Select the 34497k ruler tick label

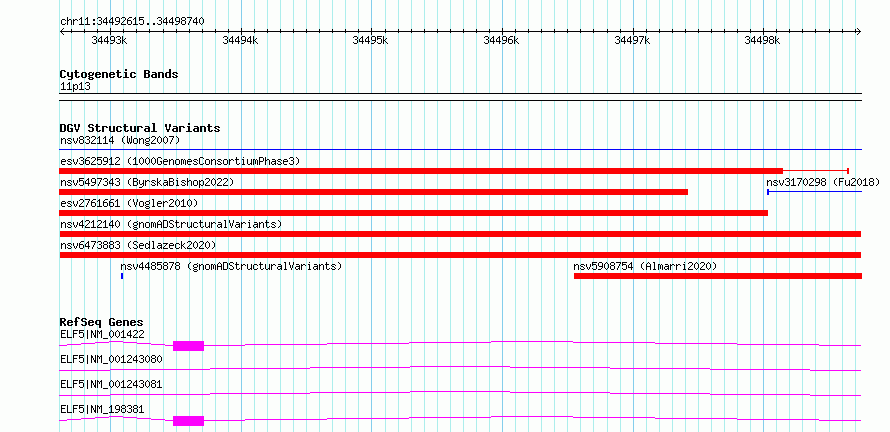point(632,40)
